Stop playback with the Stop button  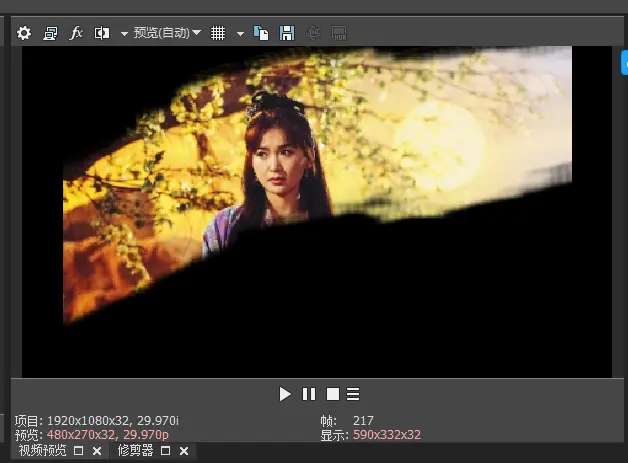pos(333,394)
